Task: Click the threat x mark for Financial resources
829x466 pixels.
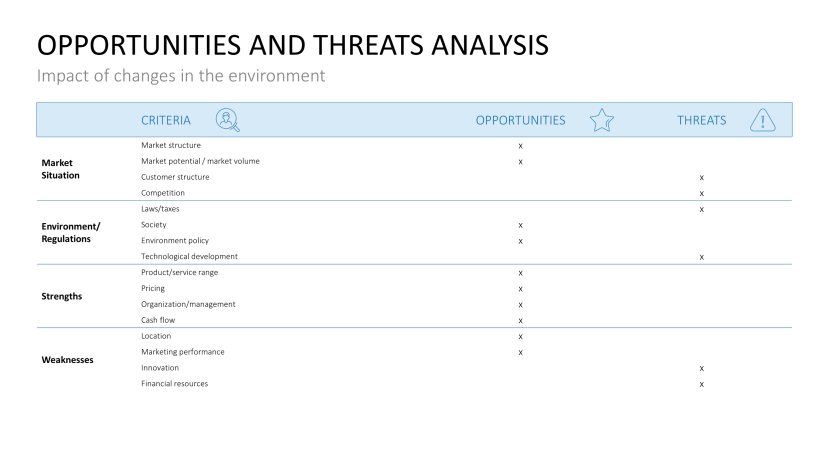Action: [702, 384]
